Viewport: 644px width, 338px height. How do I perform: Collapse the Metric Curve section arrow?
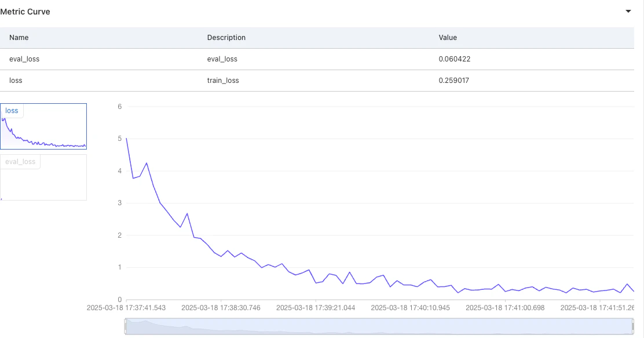coord(628,11)
